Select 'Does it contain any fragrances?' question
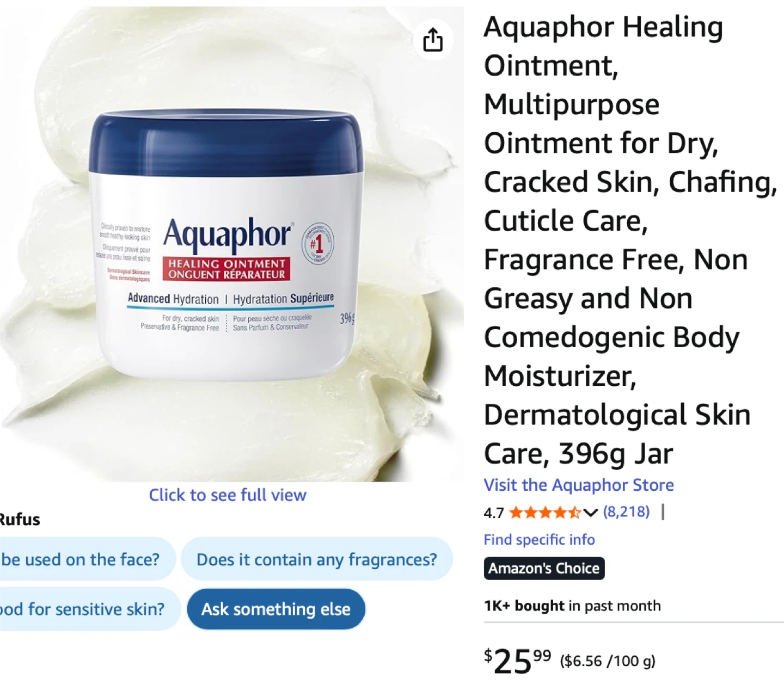The height and width of the screenshot is (697, 784). pyautogui.click(x=317, y=559)
